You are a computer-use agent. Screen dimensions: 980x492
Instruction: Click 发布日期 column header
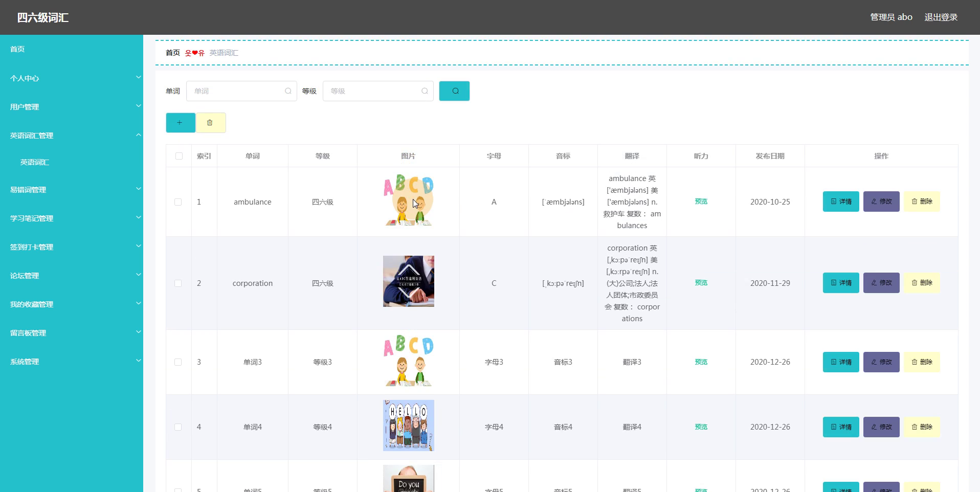click(x=770, y=156)
